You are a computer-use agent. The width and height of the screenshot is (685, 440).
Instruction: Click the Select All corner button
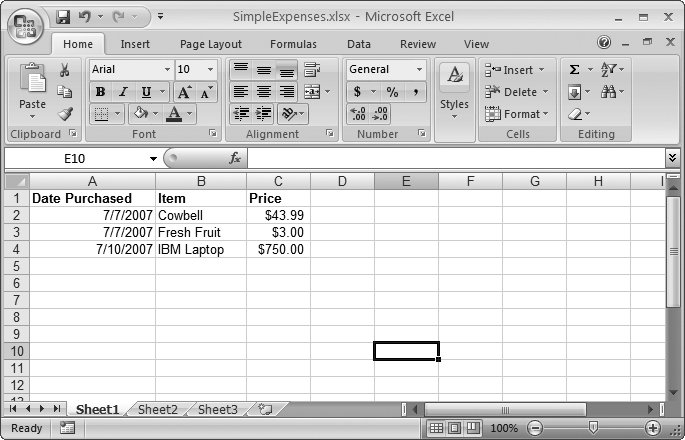(17, 181)
